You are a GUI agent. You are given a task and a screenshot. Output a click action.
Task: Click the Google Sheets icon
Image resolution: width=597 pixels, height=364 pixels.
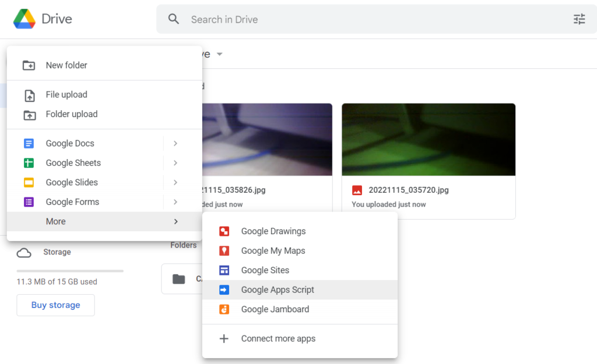coord(29,163)
